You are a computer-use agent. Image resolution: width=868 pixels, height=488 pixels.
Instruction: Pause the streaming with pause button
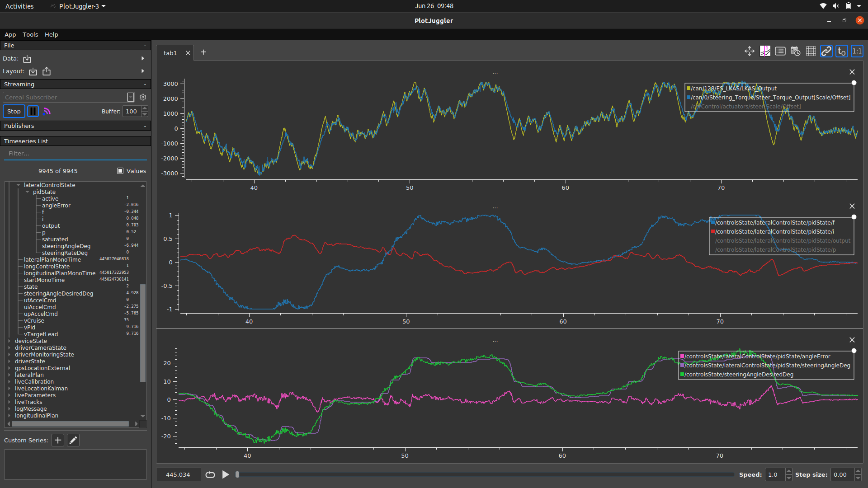33,111
